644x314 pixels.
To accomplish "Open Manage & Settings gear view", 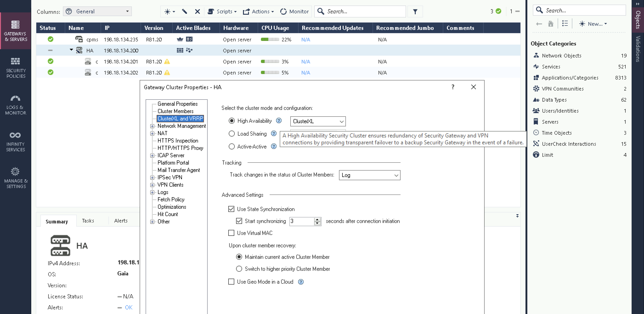I will (x=15, y=178).
